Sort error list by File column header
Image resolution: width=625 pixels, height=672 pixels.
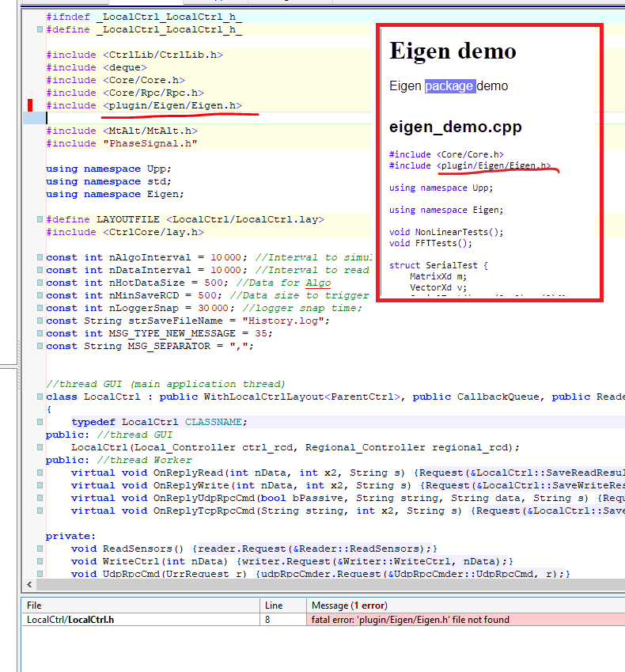click(141, 605)
